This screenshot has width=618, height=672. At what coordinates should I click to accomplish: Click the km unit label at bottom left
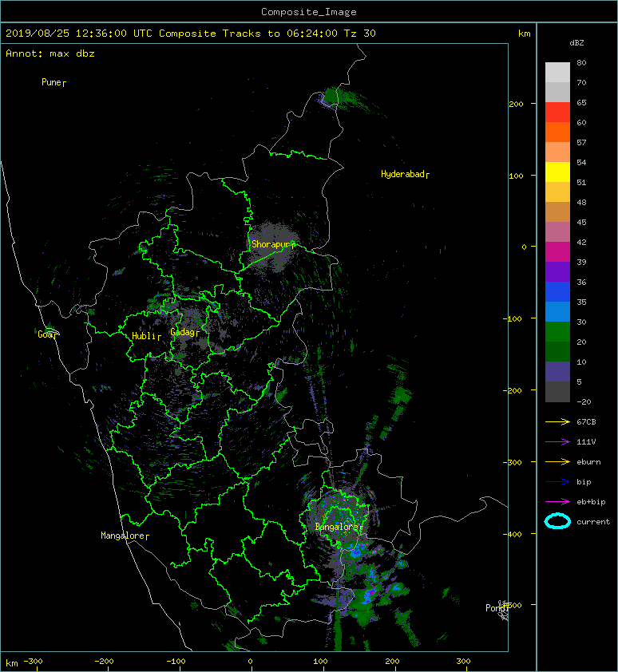(12, 663)
